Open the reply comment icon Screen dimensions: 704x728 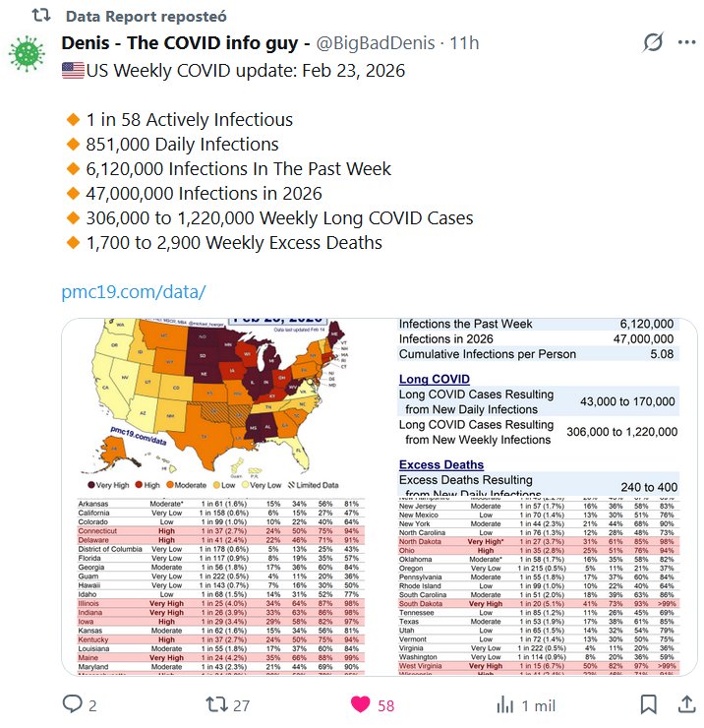click(x=73, y=704)
